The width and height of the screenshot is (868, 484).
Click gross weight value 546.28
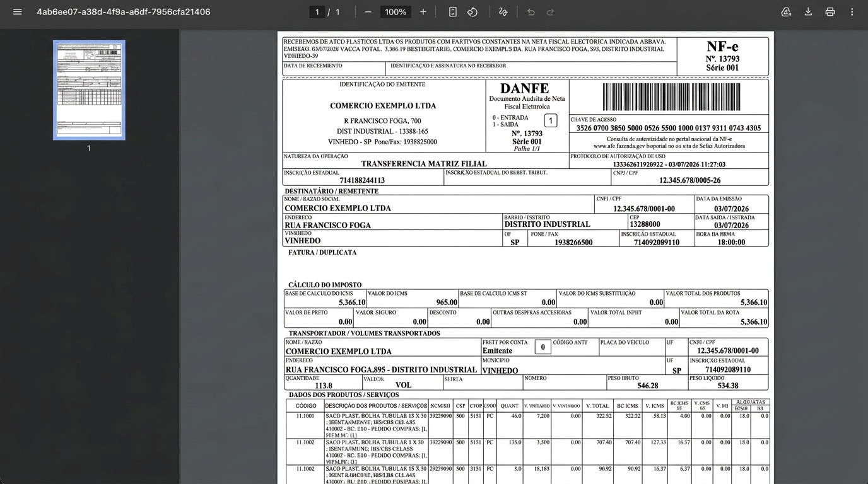click(x=648, y=386)
